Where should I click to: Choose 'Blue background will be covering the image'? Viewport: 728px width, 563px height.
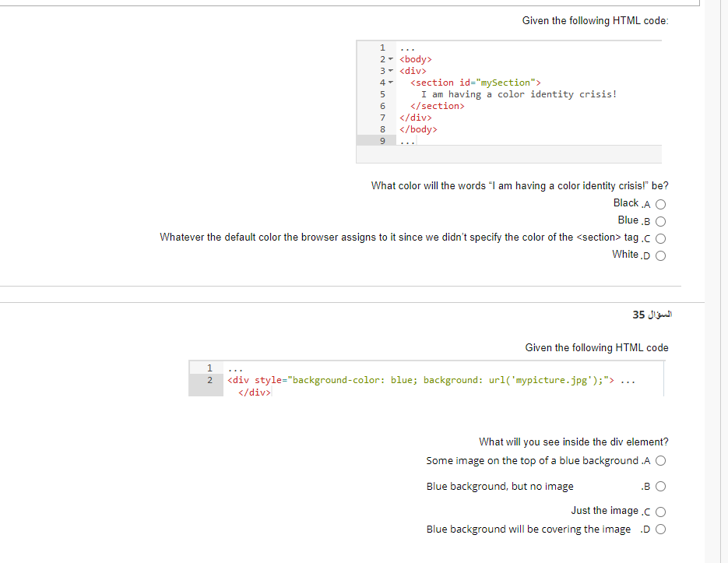pyautogui.click(x=661, y=529)
